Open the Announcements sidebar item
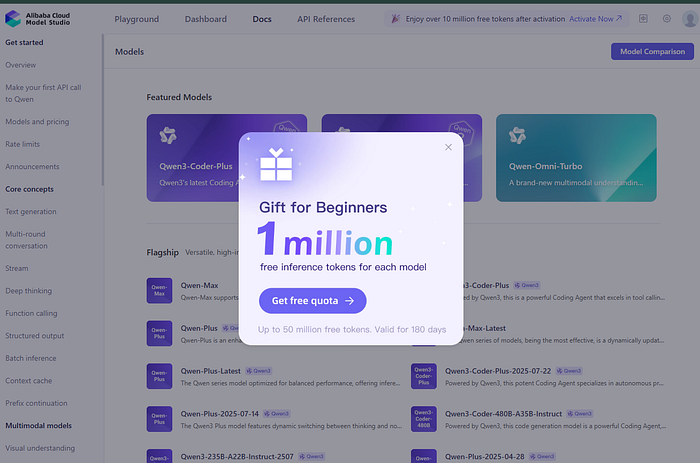Image resolution: width=700 pixels, height=463 pixels. click(x=32, y=167)
